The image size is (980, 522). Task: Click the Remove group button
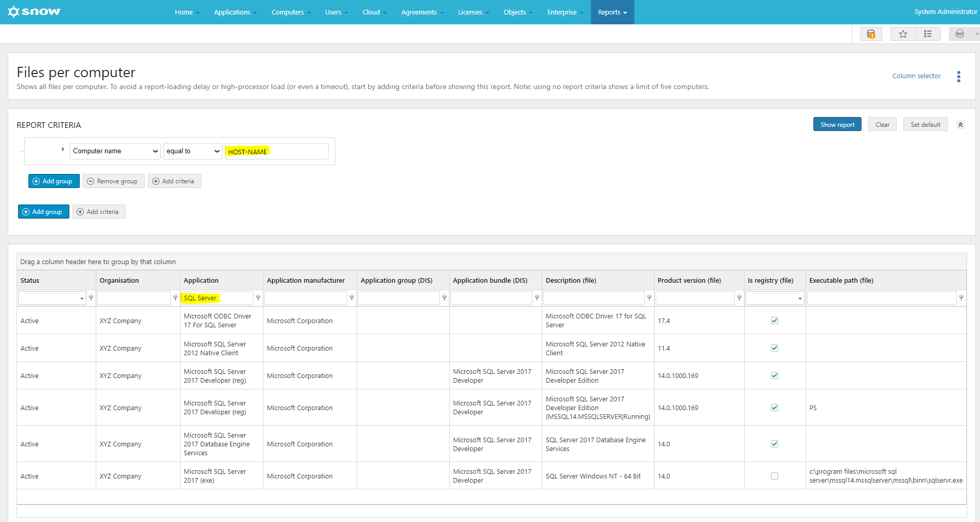coord(113,181)
